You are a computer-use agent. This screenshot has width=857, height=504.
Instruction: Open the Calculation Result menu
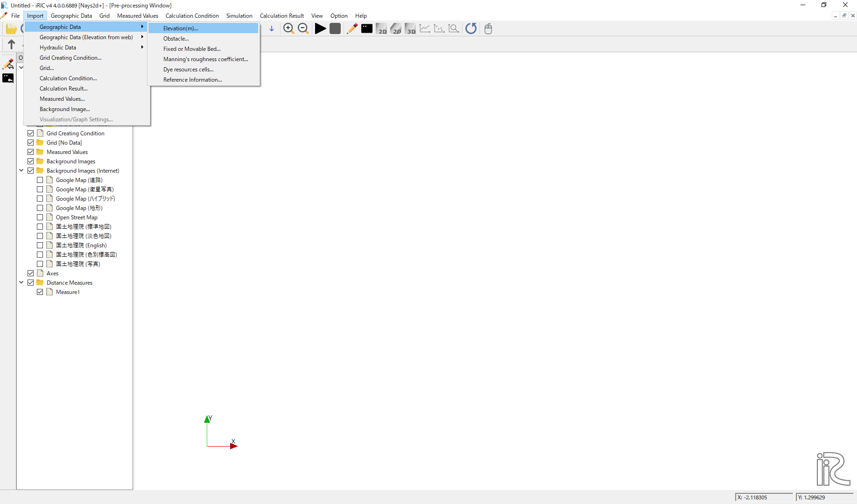[x=281, y=15]
